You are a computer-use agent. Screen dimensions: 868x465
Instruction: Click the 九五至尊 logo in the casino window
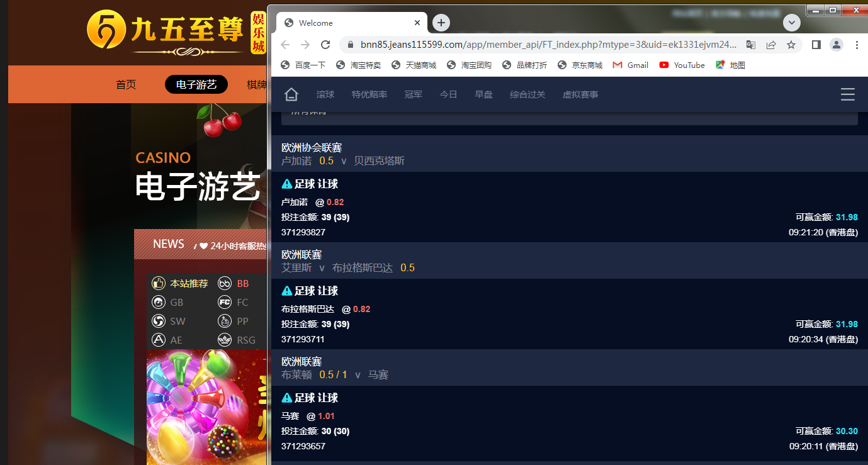tap(176, 33)
